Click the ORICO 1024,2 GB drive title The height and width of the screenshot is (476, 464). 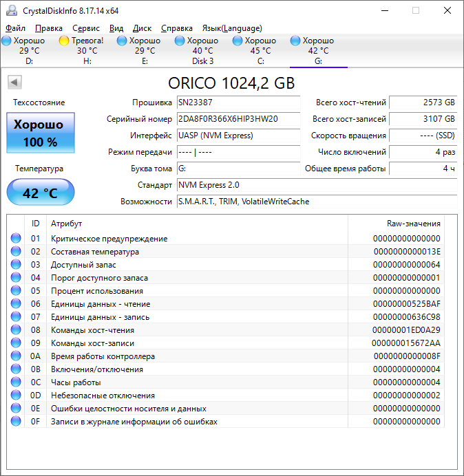pos(231,83)
